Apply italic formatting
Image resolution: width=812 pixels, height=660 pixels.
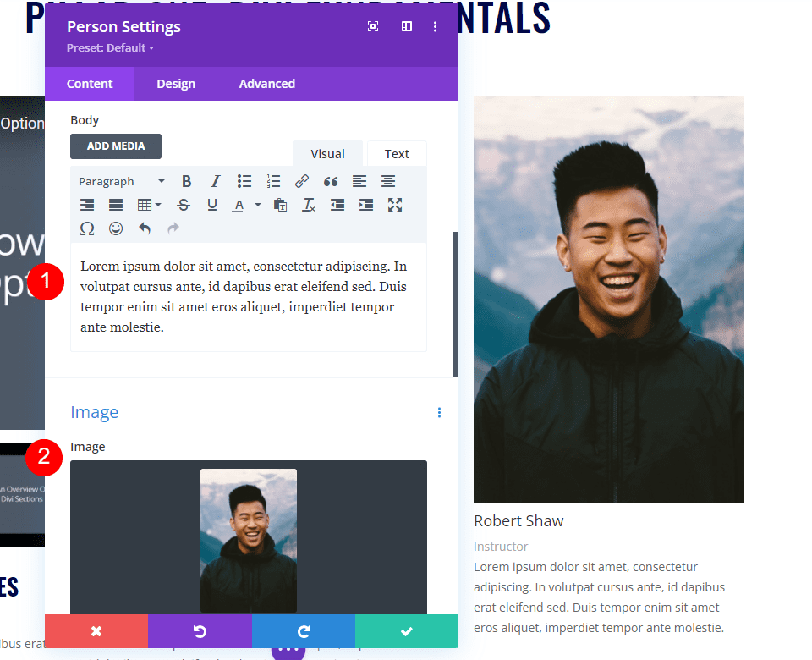click(215, 180)
